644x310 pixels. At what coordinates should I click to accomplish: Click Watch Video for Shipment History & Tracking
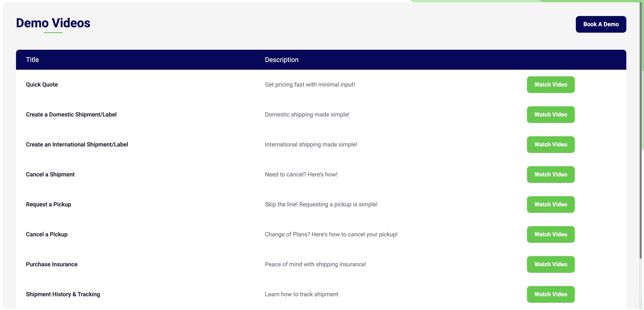click(x=551, y=294)
